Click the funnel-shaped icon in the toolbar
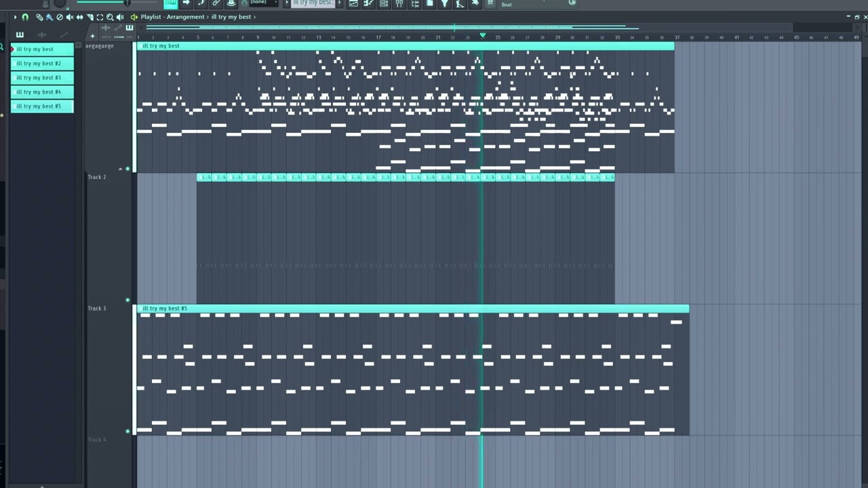Image resolution: width=868 pixels, height=488 pixels. (444, 3)
